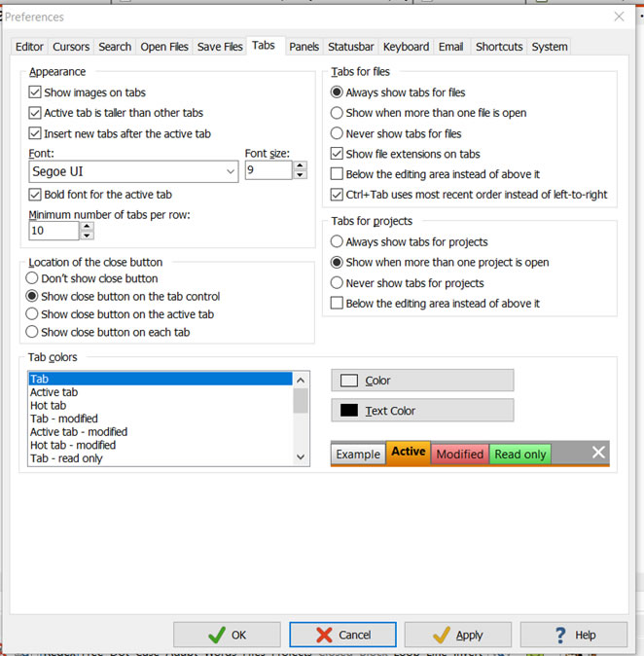This screenshot has height=656, width=644.
Task: Select Never show tabs for files
Action: [338, 133]
